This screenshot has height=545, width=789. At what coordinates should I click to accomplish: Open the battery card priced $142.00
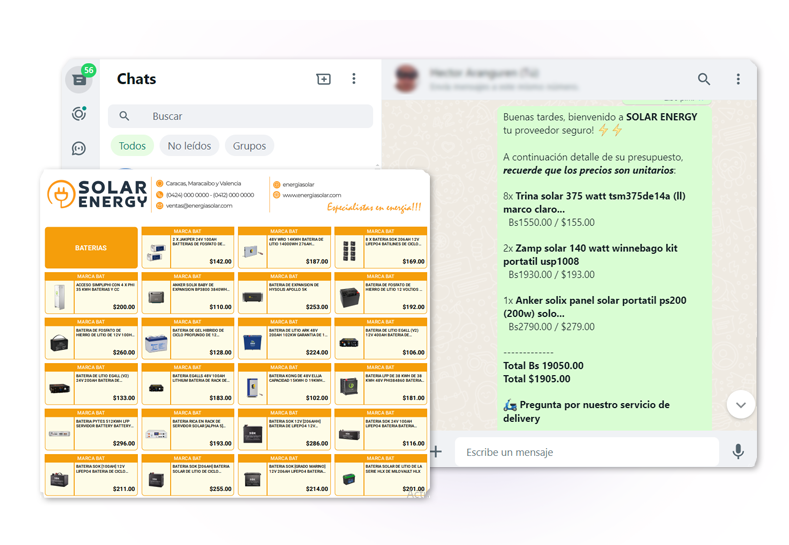(188, 248)
